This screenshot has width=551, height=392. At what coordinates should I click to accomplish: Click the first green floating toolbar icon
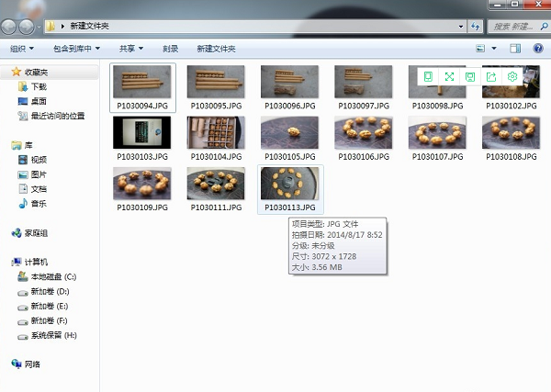pyautogui.click(x=428, y=77)
